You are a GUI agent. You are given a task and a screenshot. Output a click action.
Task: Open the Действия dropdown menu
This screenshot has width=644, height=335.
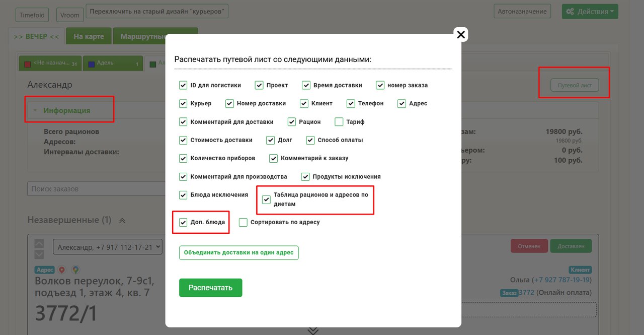point(590,12)
